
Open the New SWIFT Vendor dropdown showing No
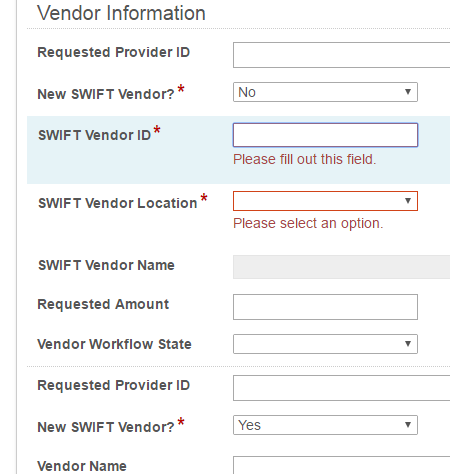coord(325,92)
